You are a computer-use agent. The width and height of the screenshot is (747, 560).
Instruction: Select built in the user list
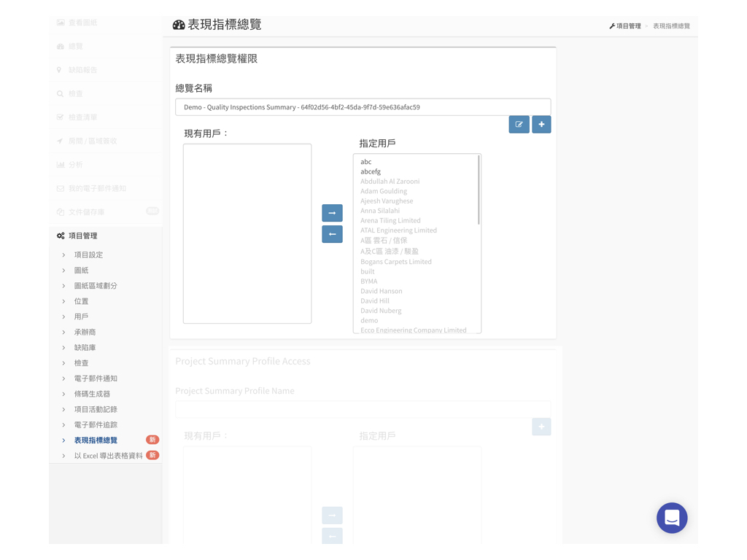coord(368,271)
